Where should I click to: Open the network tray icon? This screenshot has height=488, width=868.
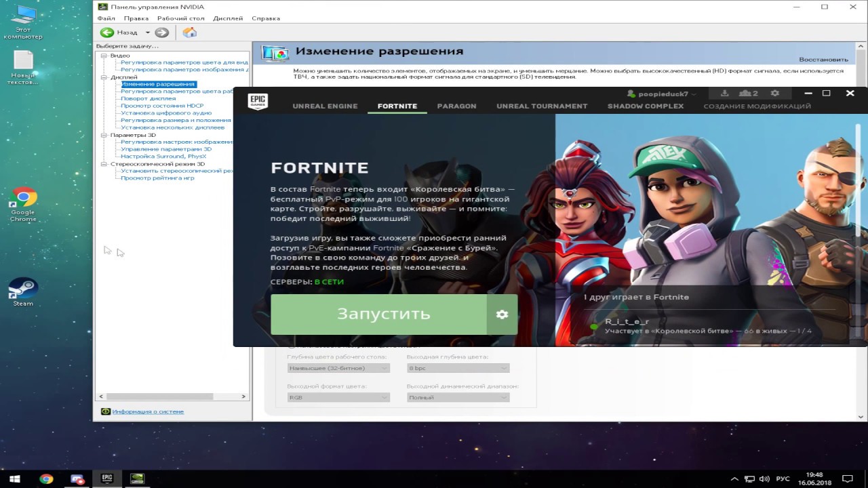point(751,479)
